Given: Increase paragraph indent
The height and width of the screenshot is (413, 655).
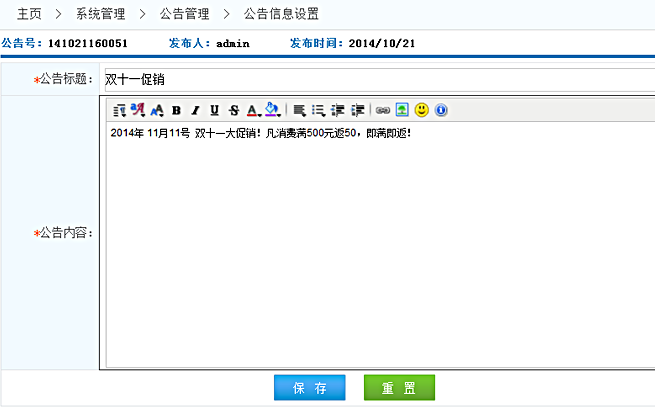Looking at the screenshot, I should pyautogui.click(x=358, y=110).
